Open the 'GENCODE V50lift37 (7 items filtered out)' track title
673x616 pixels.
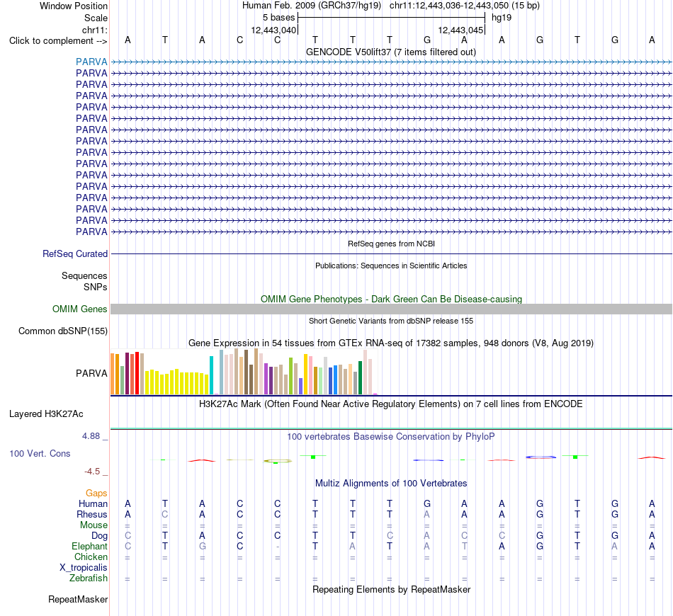(x=390, y=52)
